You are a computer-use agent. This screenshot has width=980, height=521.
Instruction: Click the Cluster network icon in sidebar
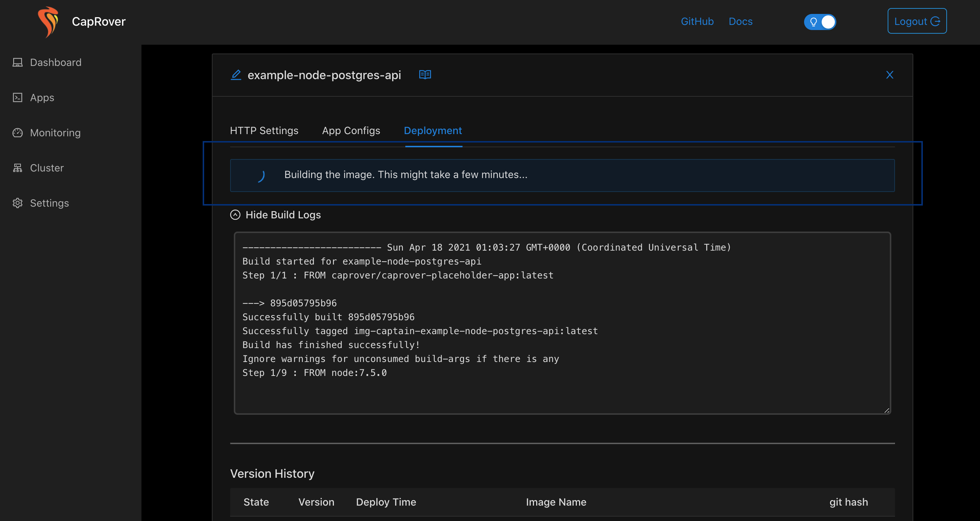click(18, 168)
